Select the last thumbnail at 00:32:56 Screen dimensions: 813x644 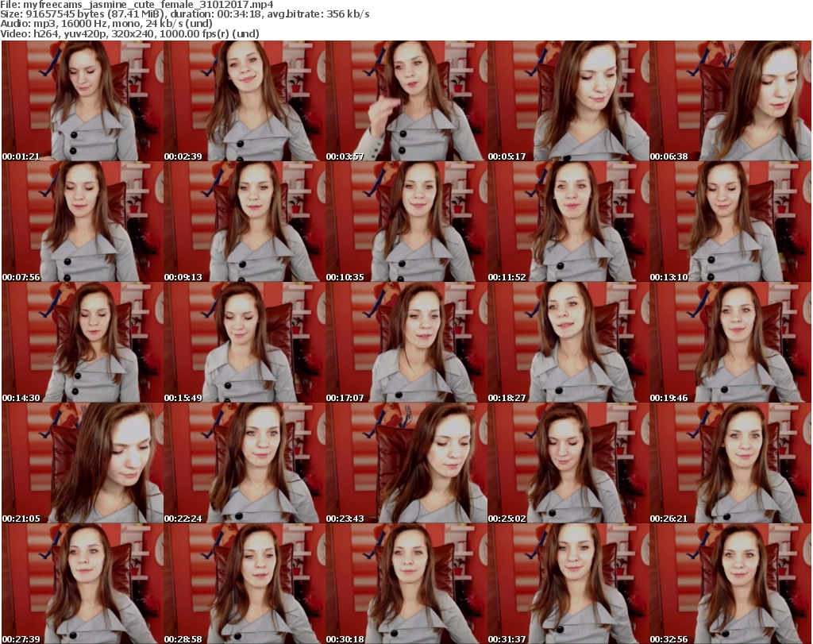point(730,584)
